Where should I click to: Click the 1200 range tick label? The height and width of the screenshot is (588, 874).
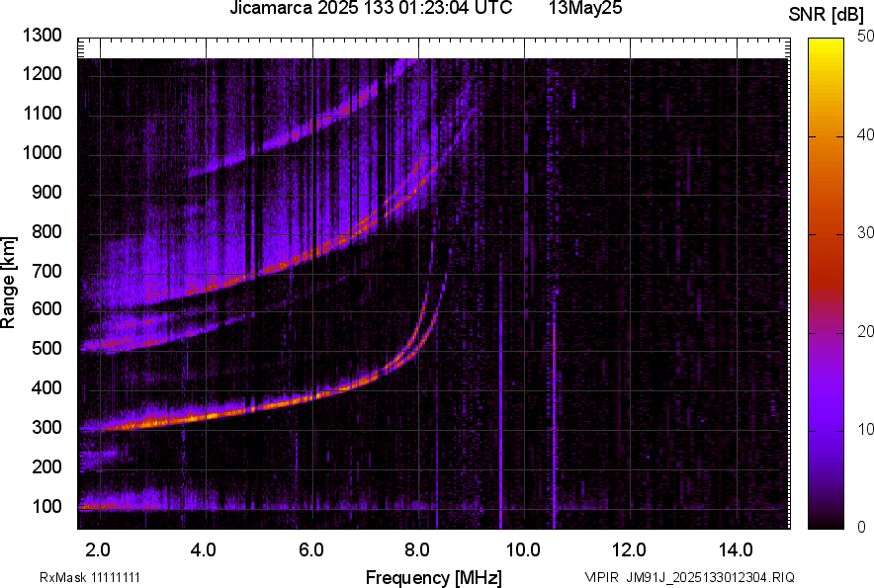click(x=42, y=73)
